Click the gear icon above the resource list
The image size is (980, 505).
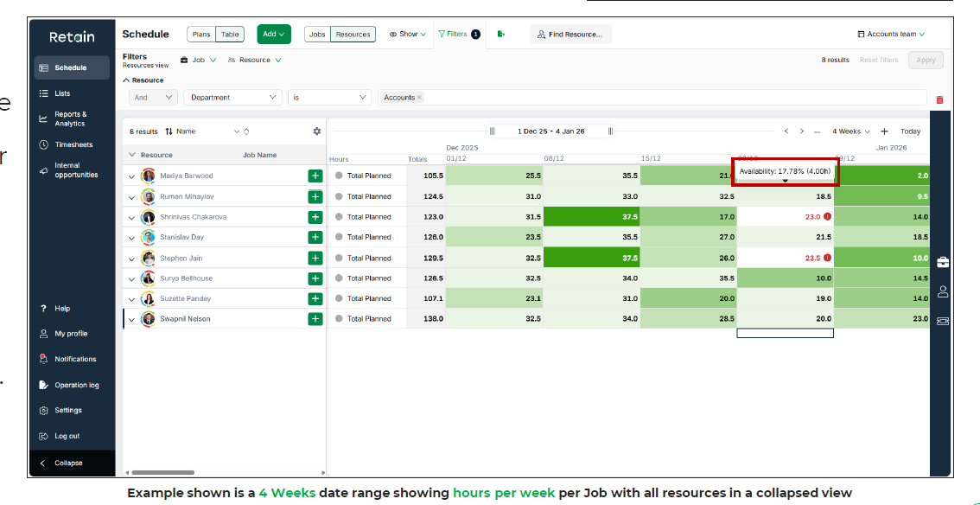pyautogui.click(x=316, y=131)
